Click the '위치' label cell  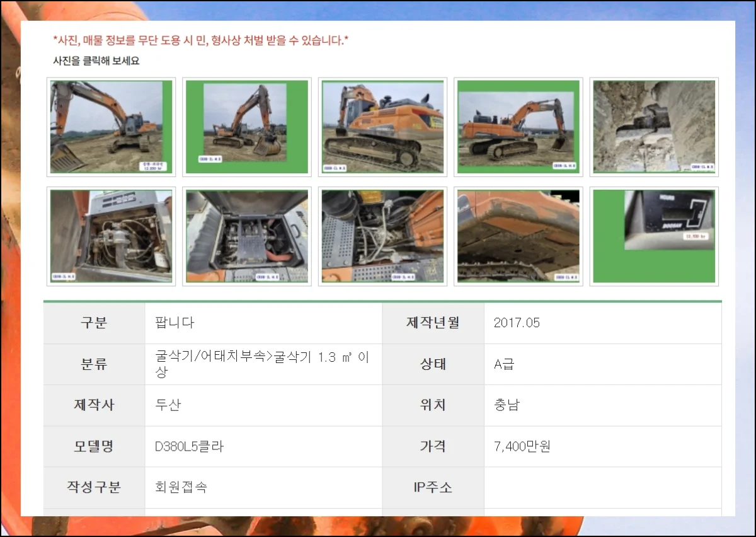click(433, 405)
